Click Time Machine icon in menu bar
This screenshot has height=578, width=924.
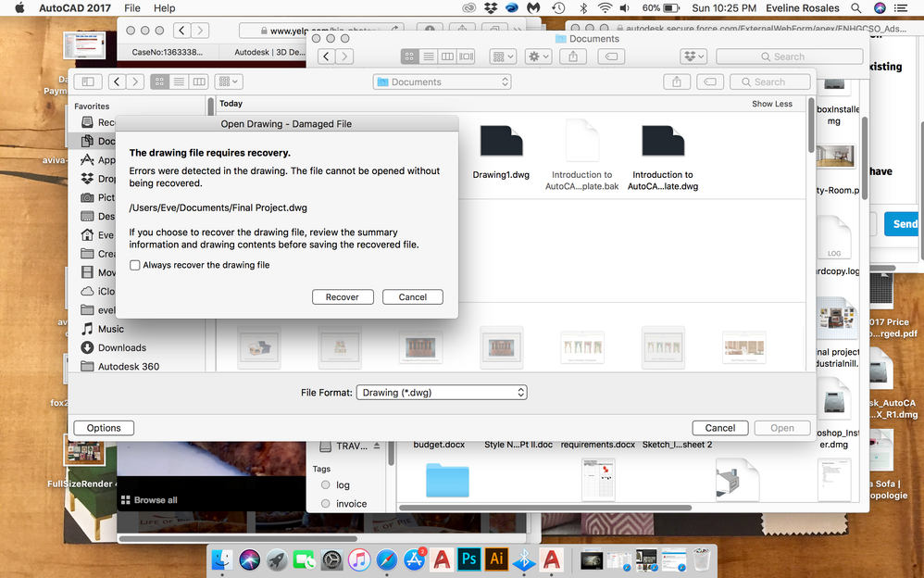click(x=558, y=8)
